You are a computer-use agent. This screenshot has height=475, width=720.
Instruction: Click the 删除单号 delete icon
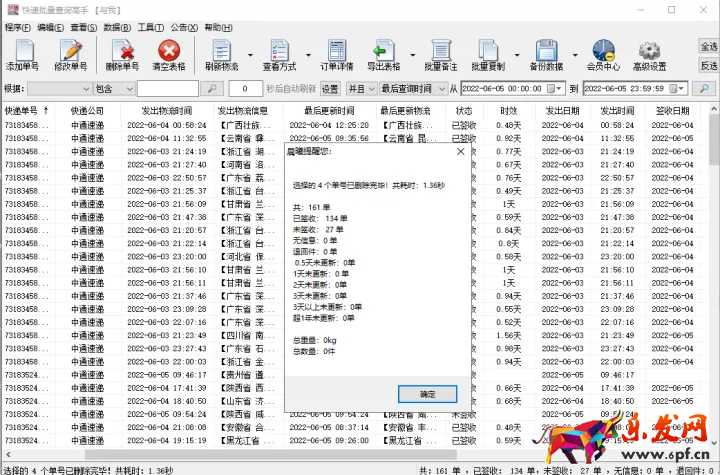123,54
